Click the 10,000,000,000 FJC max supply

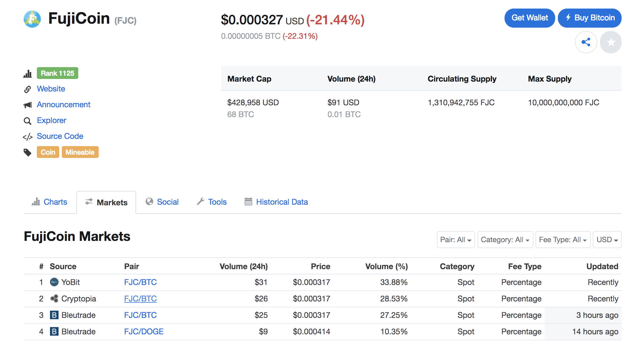pos(563,102)
